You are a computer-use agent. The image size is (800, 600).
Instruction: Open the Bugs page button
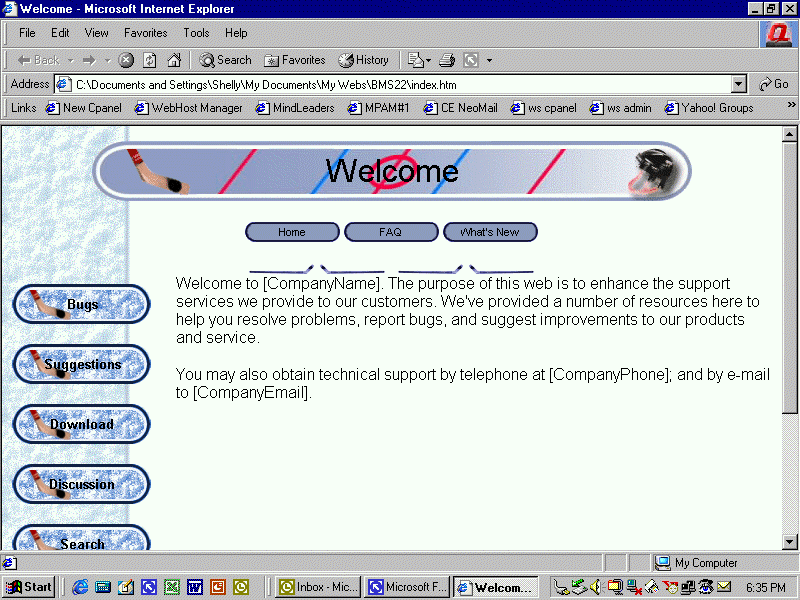[x=81, y=304]
